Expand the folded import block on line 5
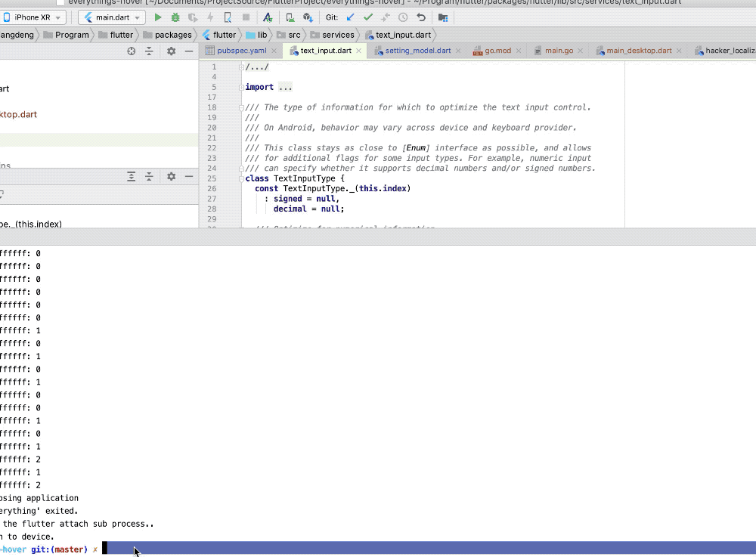Viewport: 756px width, 557px height. point(242,87)
